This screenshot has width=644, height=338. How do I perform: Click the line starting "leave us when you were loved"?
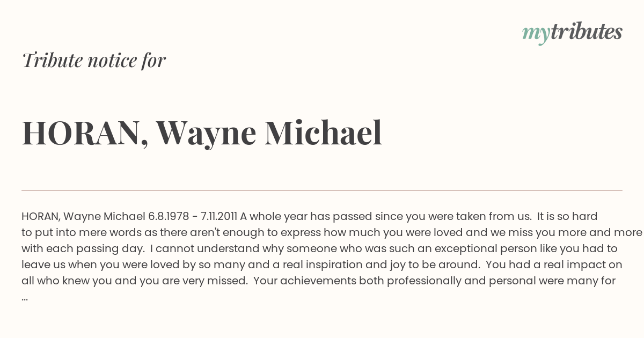pos(322,265)
